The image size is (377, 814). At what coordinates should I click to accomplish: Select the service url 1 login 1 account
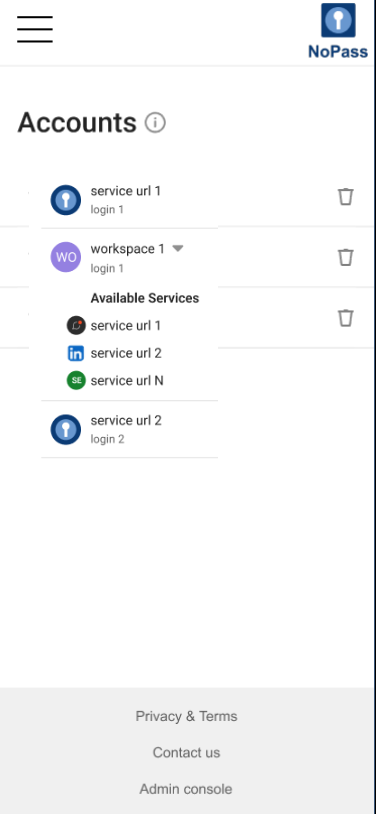129,200
